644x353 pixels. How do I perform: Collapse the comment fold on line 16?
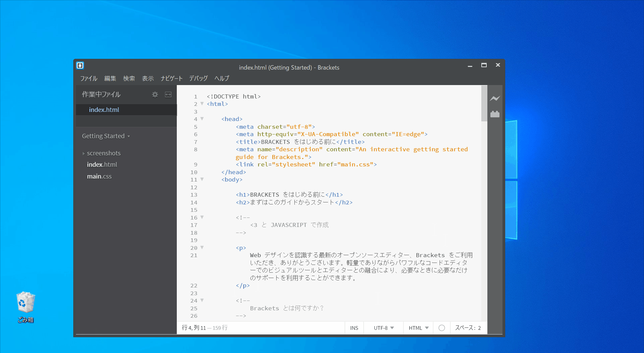point(202,217)
